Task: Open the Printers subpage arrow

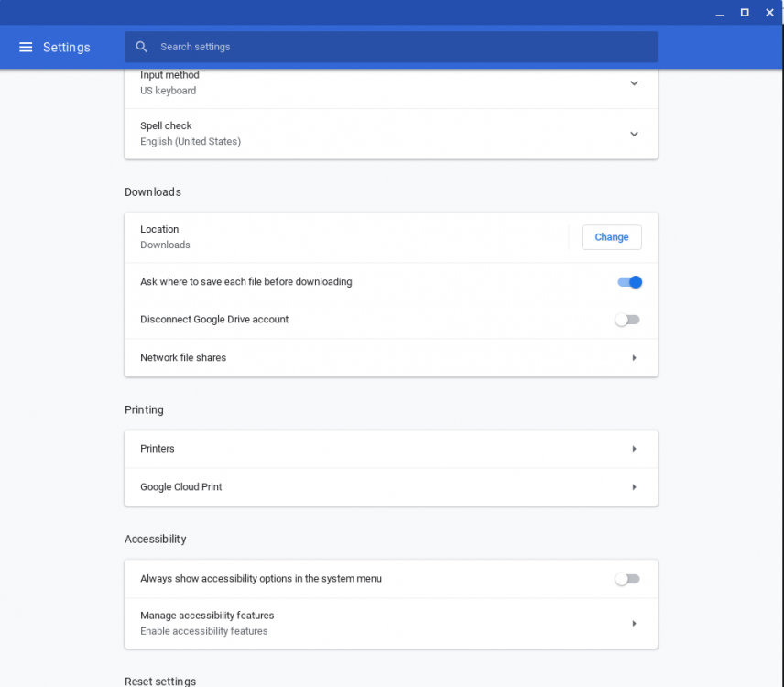Action: coord(634,449)
